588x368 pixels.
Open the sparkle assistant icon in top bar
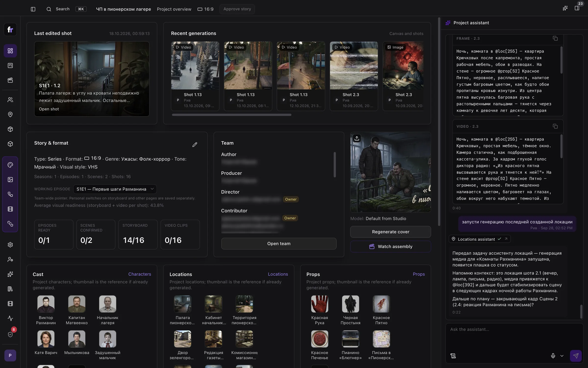tap(565, 8)
